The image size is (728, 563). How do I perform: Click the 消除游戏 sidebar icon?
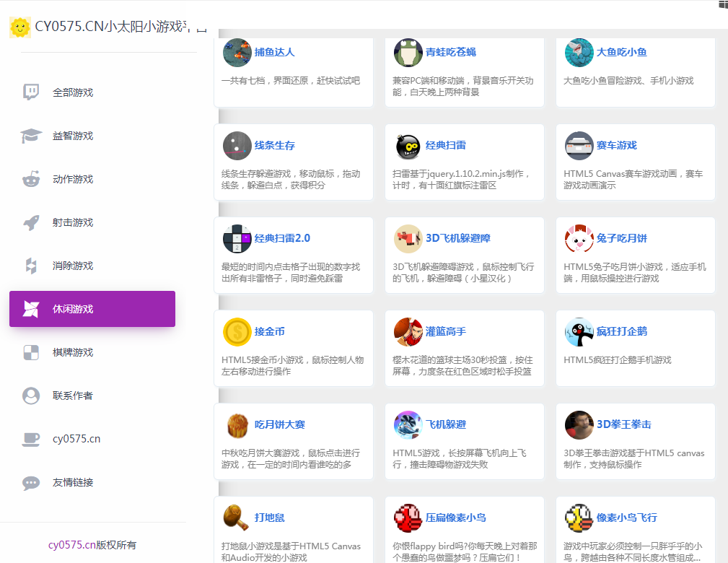coord(31,266)
